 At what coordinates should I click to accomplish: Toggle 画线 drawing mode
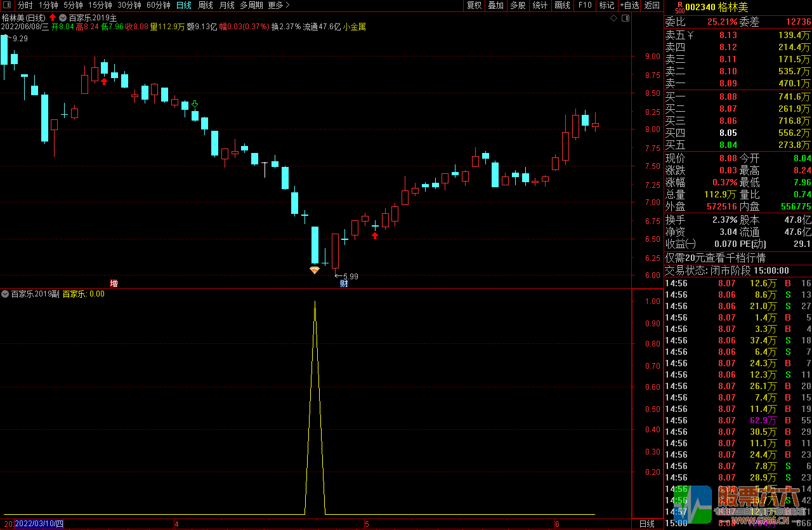562,5
